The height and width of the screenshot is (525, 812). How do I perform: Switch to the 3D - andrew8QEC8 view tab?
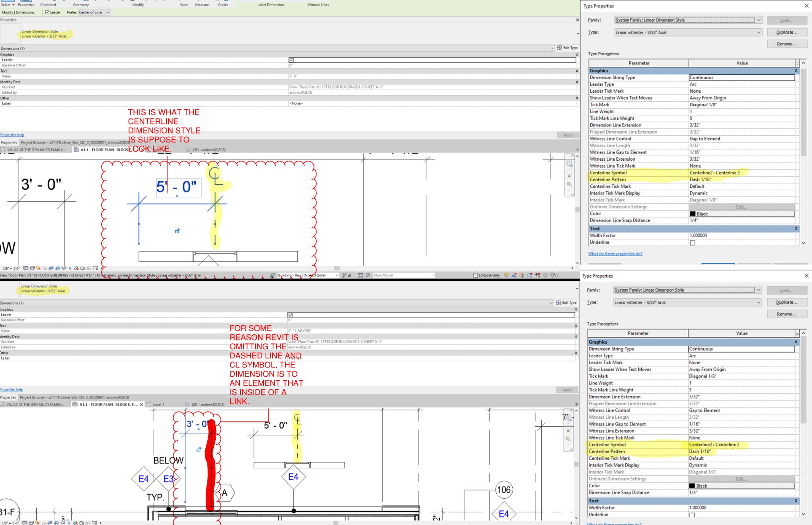click(x=207, y=150)
